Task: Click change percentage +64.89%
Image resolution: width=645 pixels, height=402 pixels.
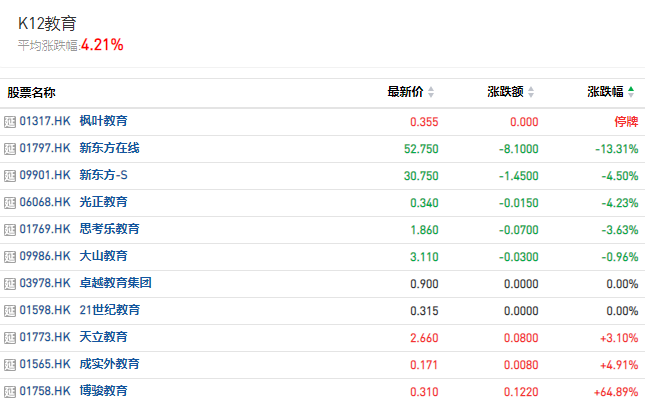Action: tap(616, 392)
